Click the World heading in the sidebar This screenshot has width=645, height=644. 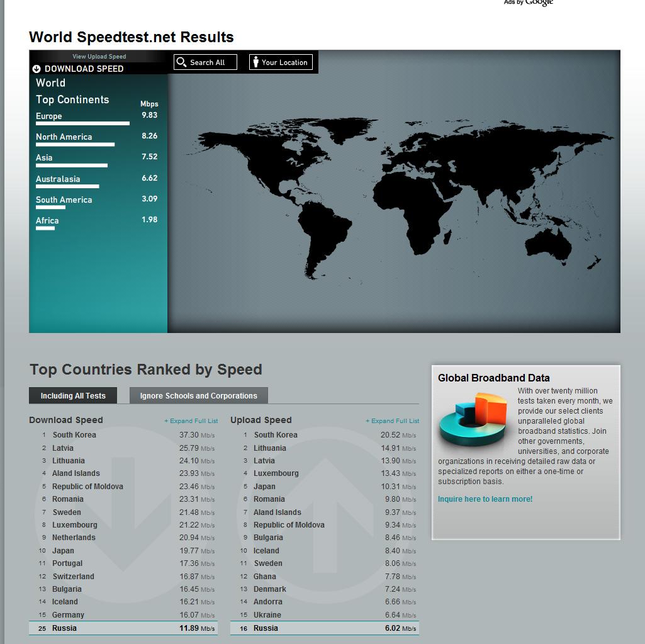[x=50, y=82]
